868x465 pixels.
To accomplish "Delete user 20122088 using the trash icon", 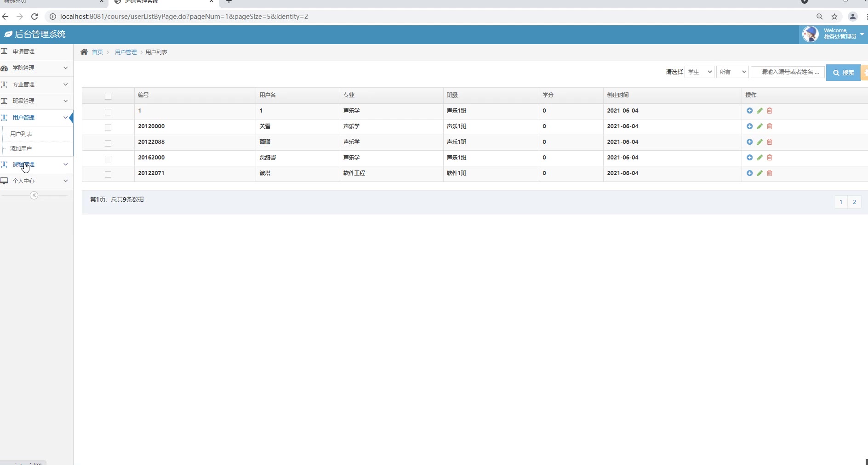I will pos(770,142).
